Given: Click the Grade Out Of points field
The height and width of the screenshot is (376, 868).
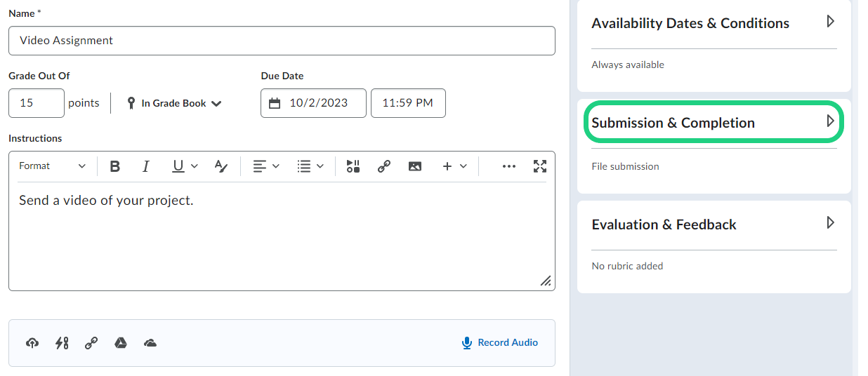Looking at the screenshot, I should tap(37, 103).
